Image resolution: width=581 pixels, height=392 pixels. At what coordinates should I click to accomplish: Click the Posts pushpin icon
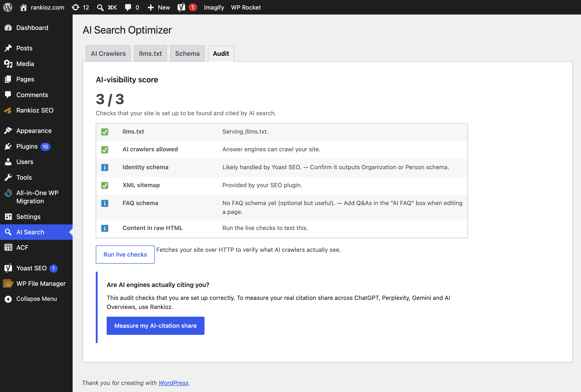(x=8, y=48)
